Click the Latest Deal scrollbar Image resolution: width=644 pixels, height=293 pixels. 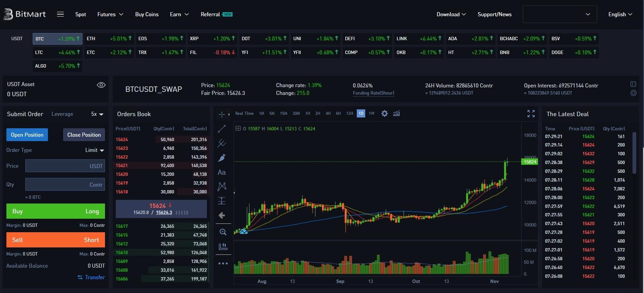click(x=634, y=153)
